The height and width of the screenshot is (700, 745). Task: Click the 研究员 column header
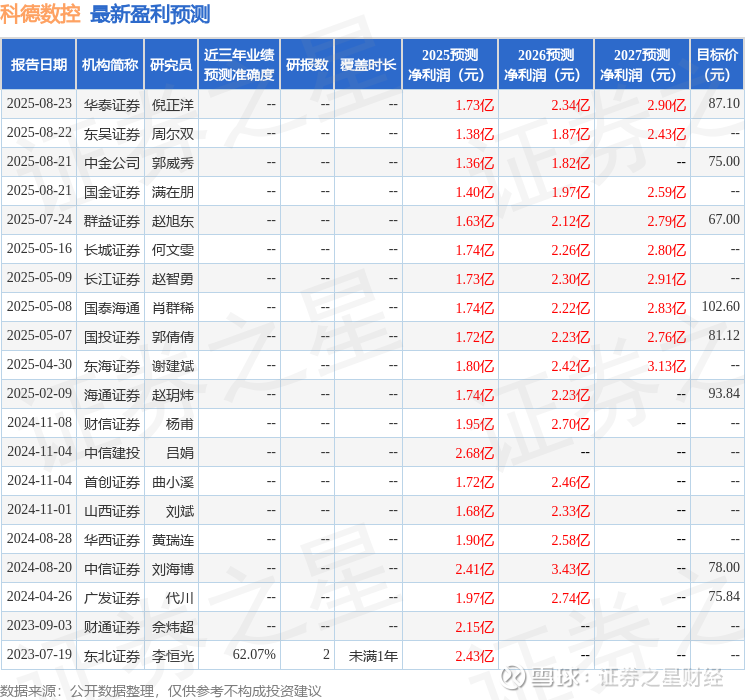tap(171, 65)
